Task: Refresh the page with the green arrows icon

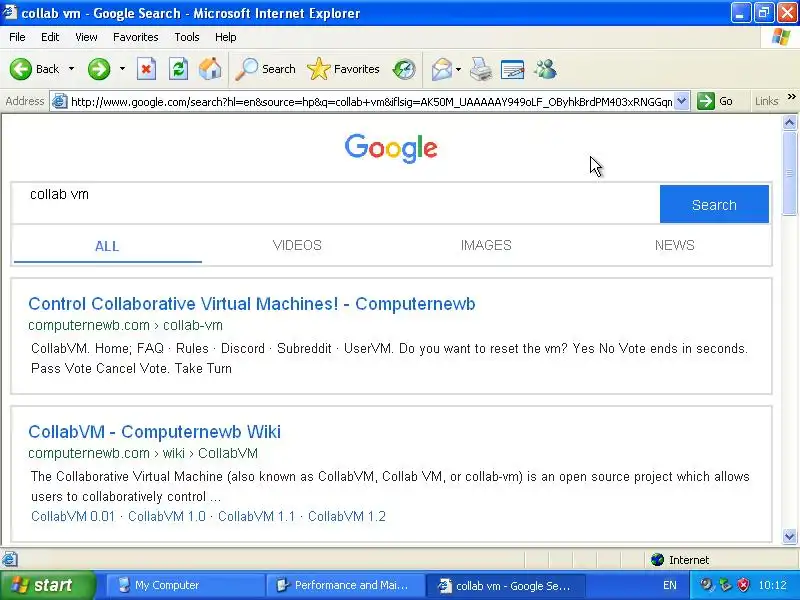Action: coord(179,69)
